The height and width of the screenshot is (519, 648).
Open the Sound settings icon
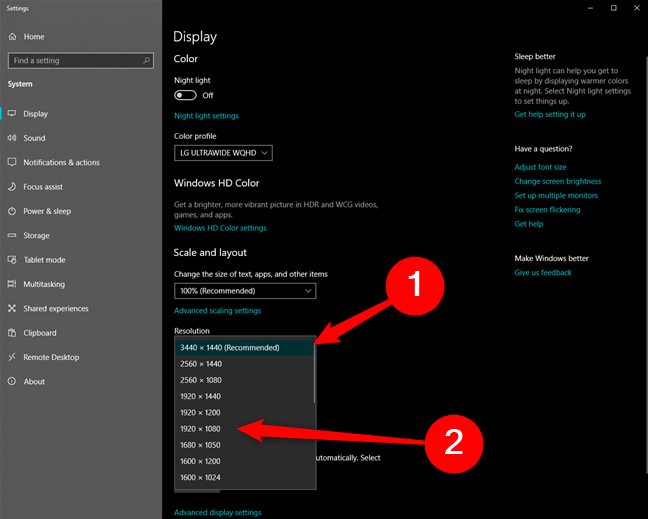pyautogui.click(x=12, y=138)
